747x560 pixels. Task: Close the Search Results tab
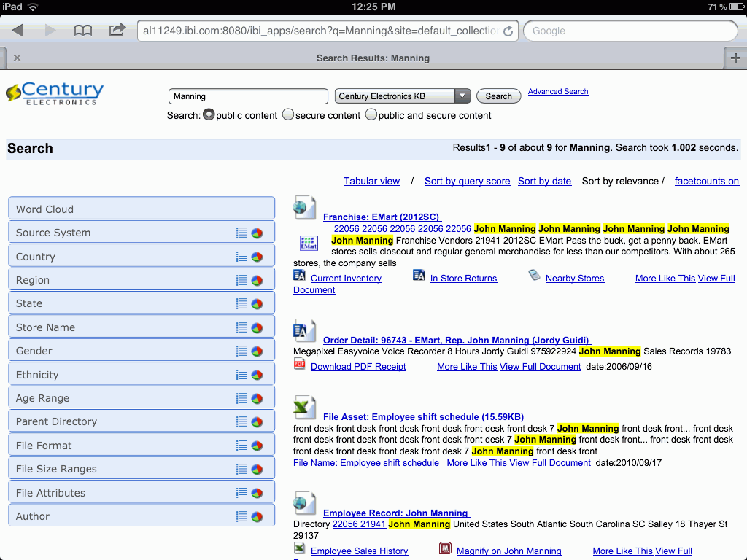[18, 58]
